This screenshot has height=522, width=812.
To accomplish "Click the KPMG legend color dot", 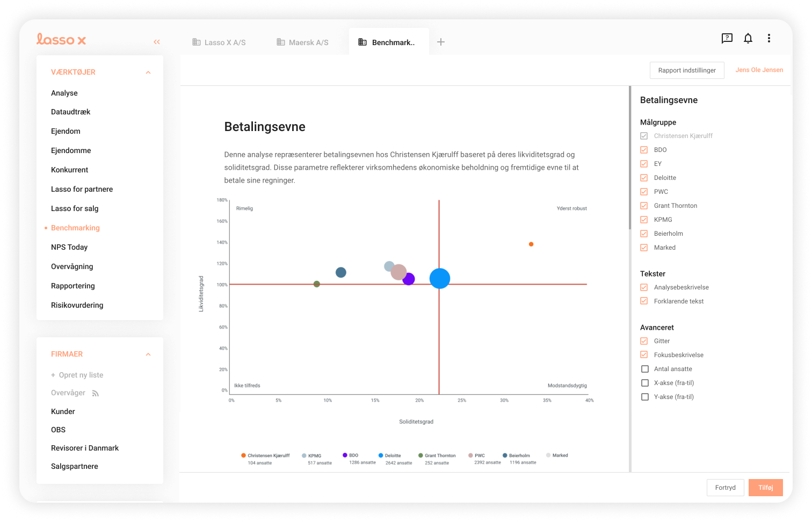I will click(x=304, y=455).
